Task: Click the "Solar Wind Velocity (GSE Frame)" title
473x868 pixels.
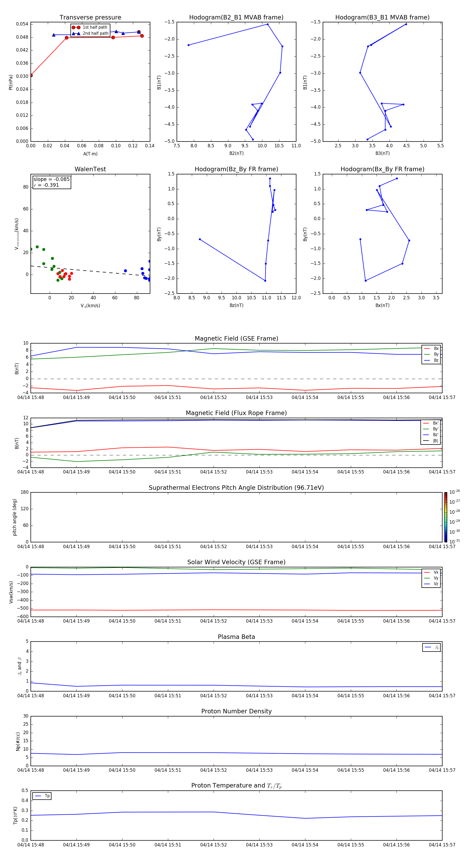Action: click(x=236, y=562)
